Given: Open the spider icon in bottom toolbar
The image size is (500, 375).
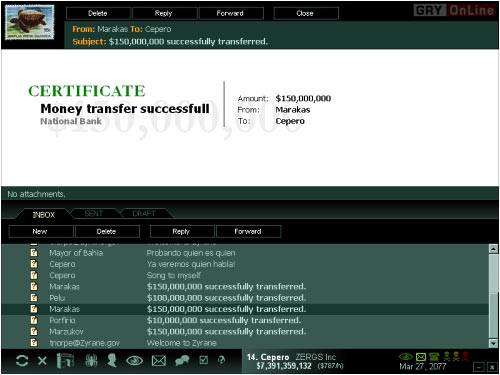Looking at the screenshot, I should (x=90, y=360).
